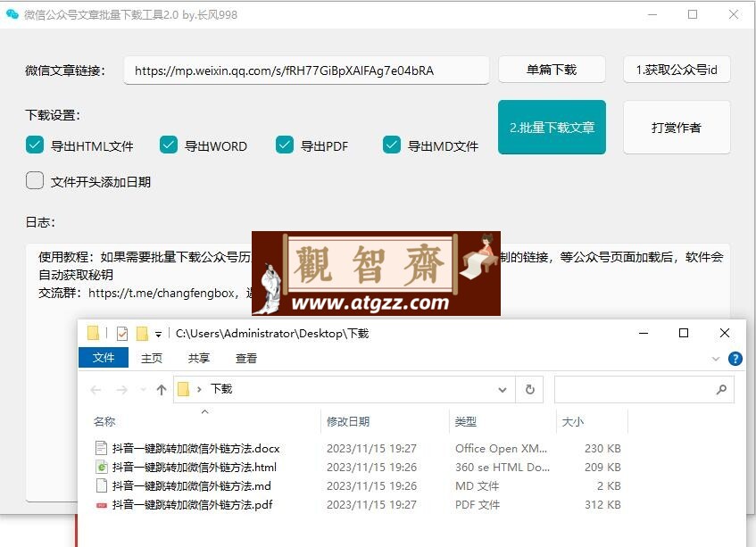
Task: Click the docx file icon
Action: click(101, 448)
